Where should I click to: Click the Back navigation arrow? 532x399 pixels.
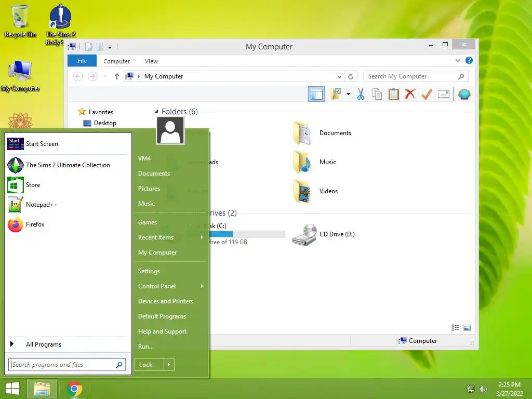tap(78, 76)
